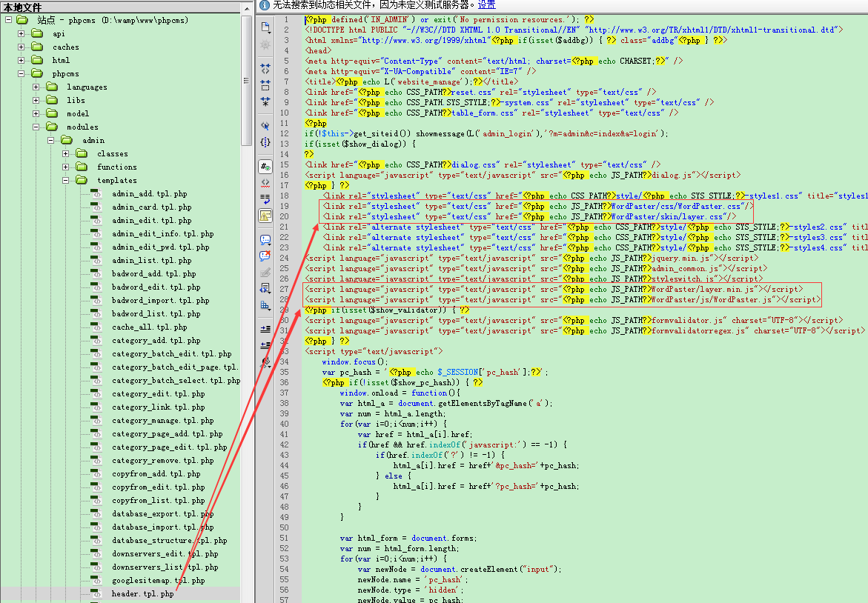Click Collapse Full Tag icon
The width and height of the screenshot is (868, 603).
(265, 69)
